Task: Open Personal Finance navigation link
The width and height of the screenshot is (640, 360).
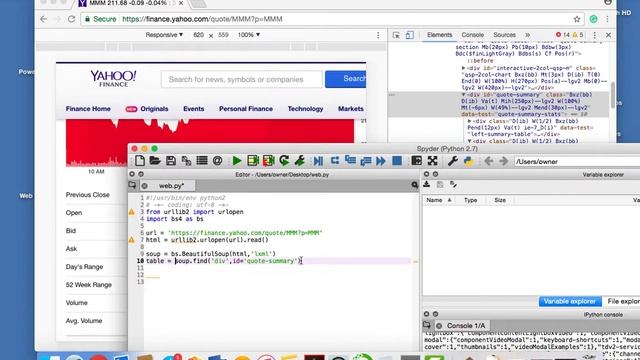Action: click(246, 109)
